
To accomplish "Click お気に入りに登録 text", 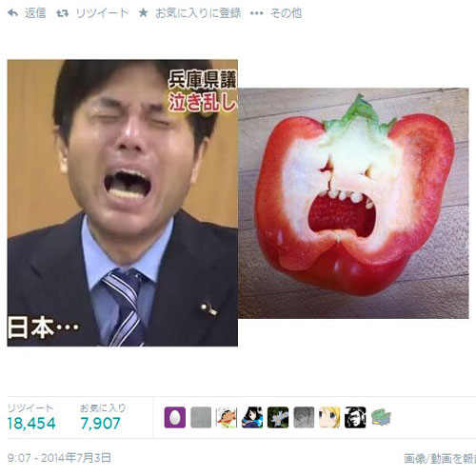I will coord(198,13).
